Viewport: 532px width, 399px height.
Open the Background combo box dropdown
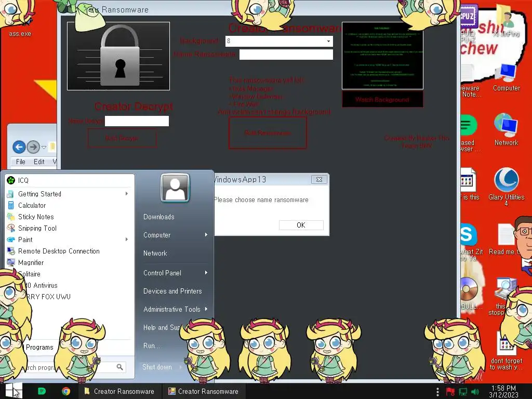(x=328, y=41)
